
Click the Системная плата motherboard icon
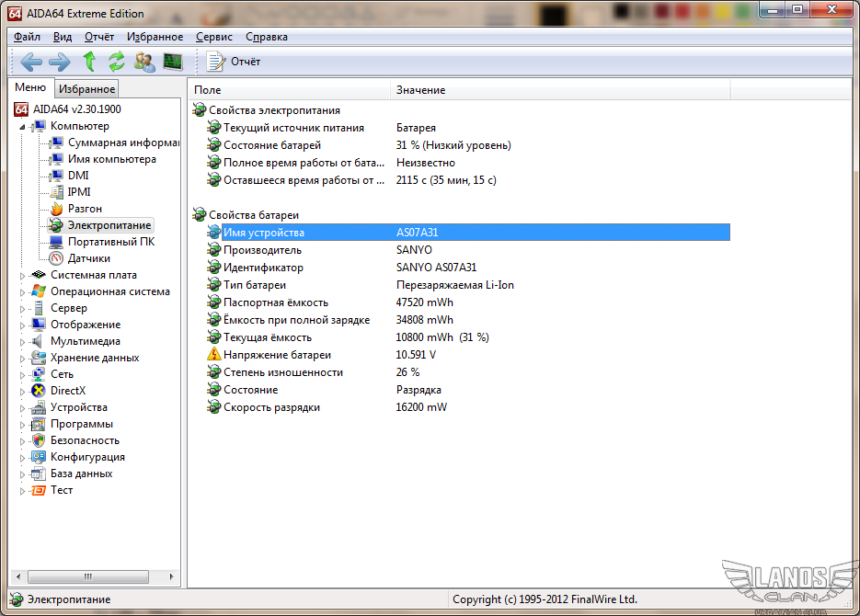click(x=39, y=275)
